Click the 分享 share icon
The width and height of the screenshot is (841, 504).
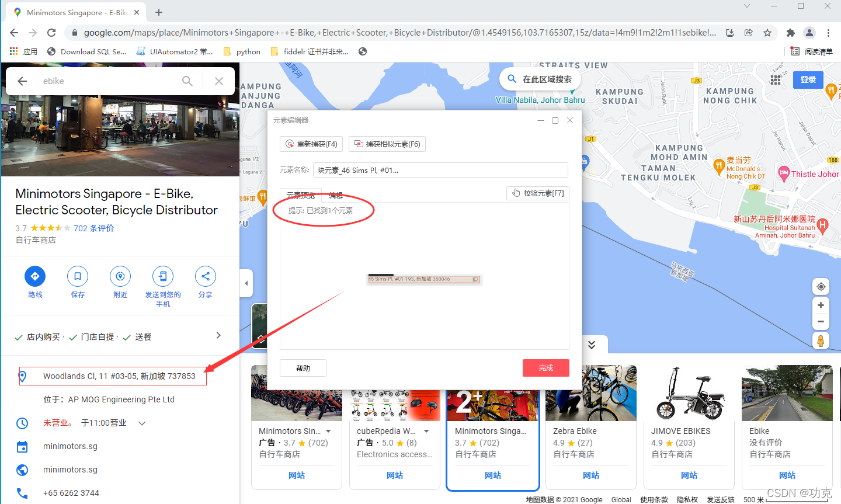[x=206, y=276]
